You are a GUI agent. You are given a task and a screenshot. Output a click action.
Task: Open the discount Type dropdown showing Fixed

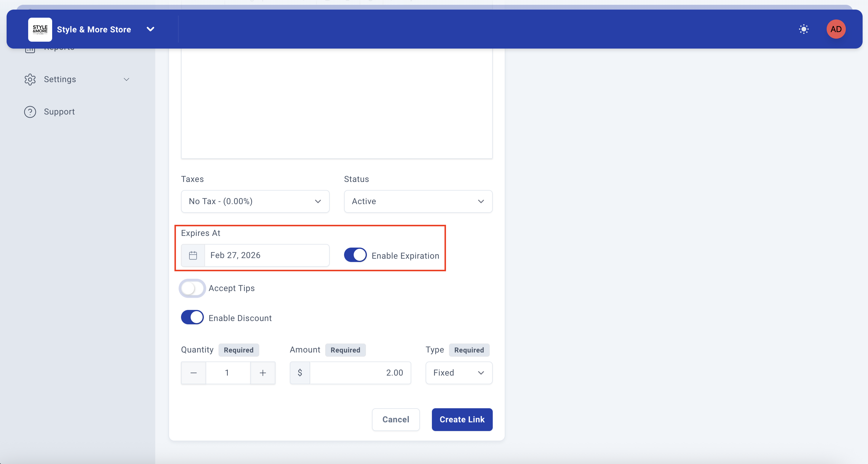tap(459, 373)
